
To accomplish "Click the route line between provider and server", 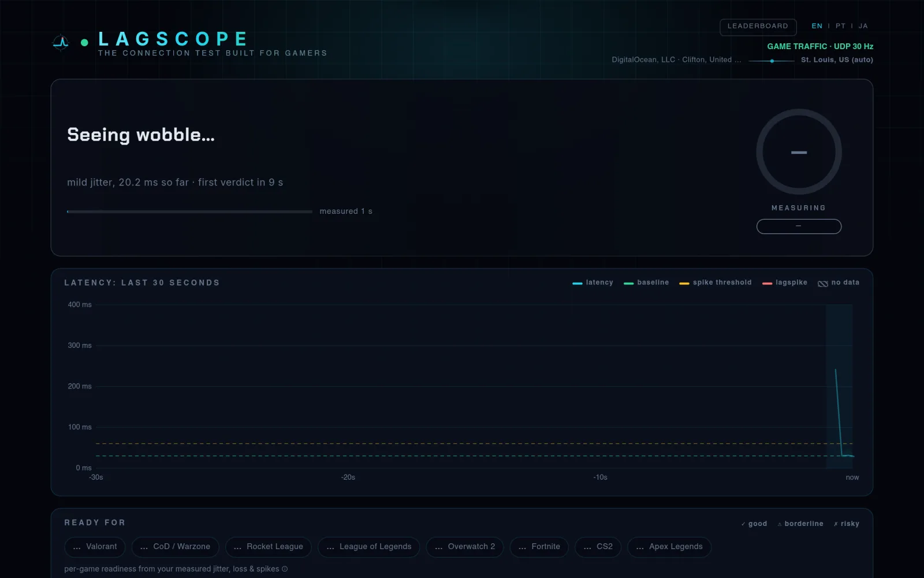I will pos(772,61).
